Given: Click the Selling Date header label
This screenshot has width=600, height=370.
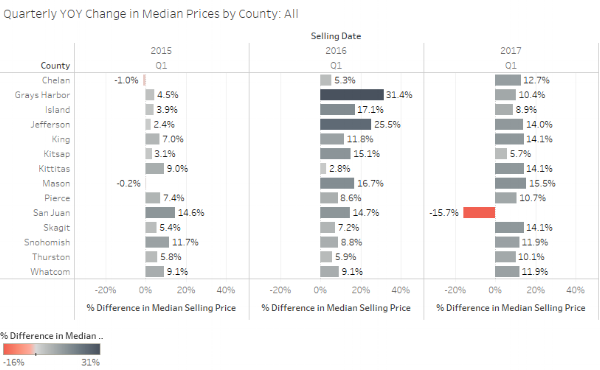Looking at the screenshot, I should coord(336,36).
